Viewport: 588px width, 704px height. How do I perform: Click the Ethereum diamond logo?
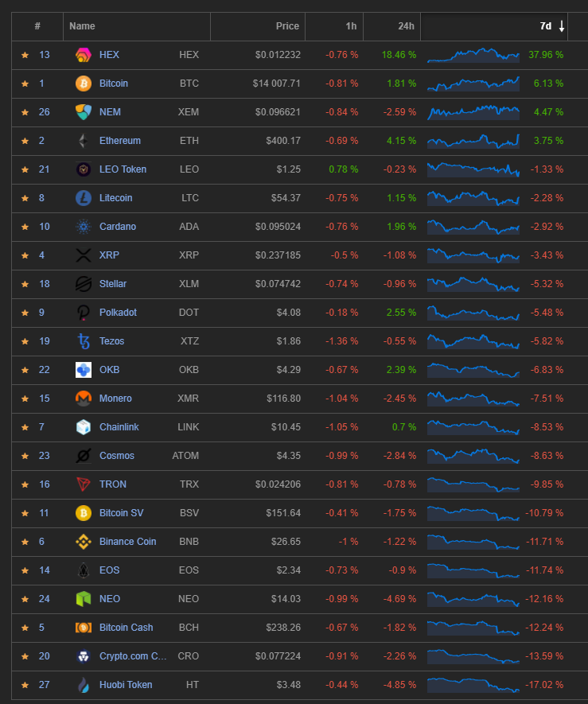(x=84, y=141)
